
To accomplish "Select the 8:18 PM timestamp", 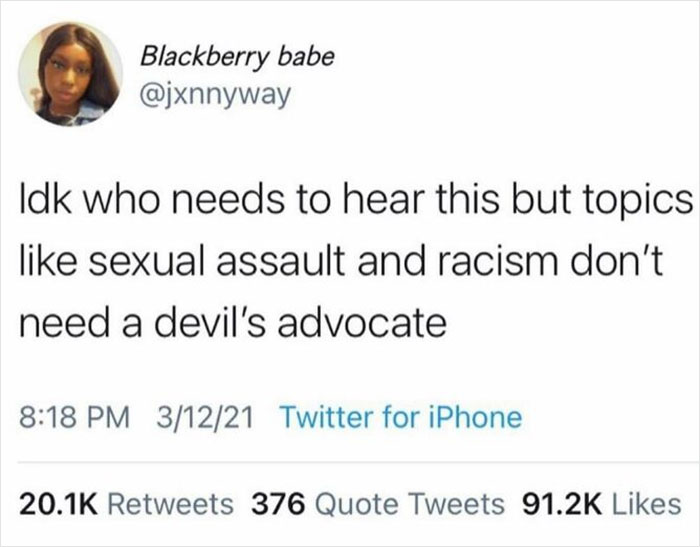I will pos(74,418).
